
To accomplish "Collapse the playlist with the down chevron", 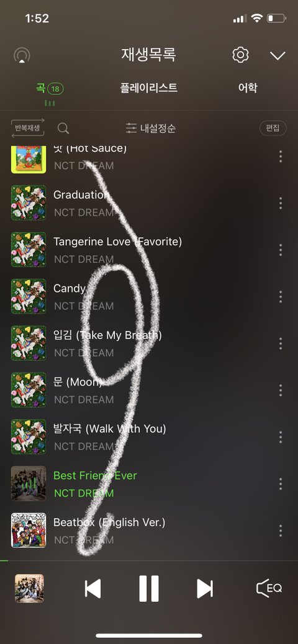I will tap(278, 55).
